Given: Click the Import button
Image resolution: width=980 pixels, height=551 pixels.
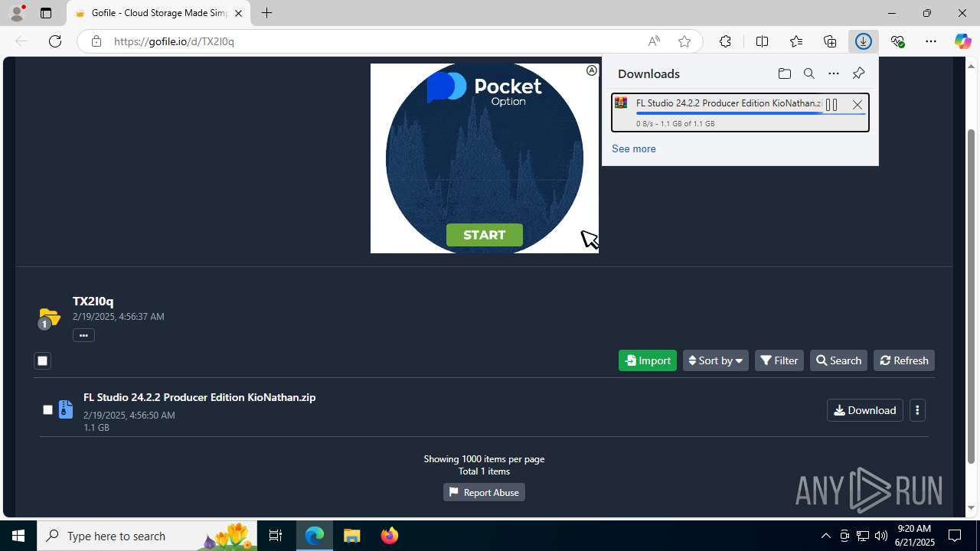Looking at the screenshot, I should 648,360.
